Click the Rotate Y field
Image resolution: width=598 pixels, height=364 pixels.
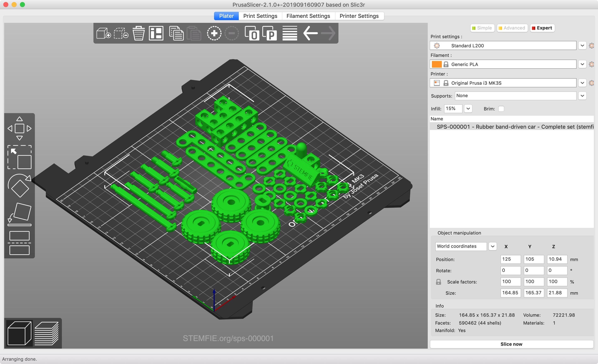[534, 270]
